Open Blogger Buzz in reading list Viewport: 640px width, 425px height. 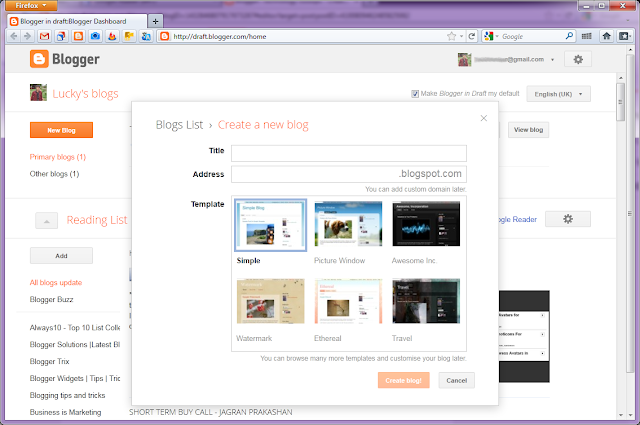click(51, 300)
